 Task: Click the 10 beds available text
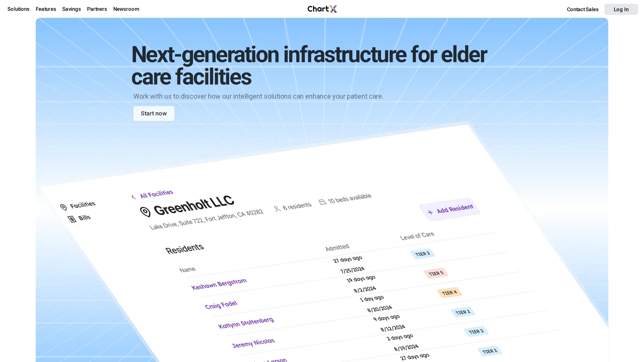pyautogui.click(x=350, y=198)
